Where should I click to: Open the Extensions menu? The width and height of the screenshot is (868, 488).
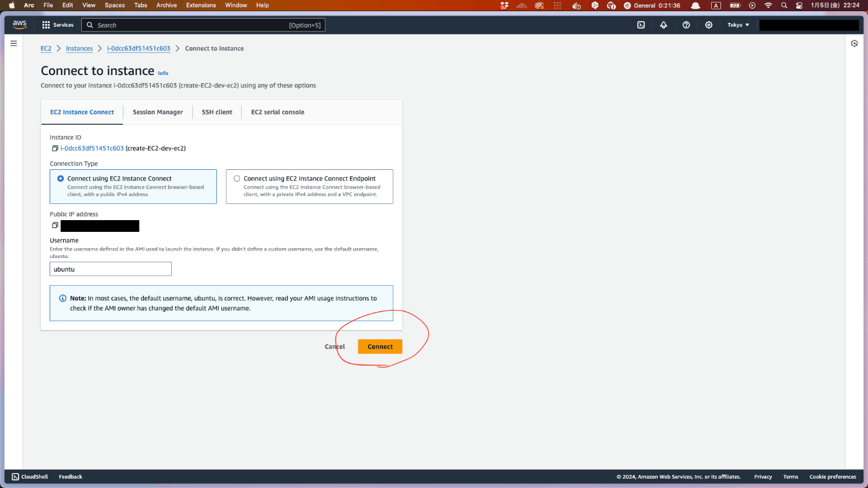[201, 5]
